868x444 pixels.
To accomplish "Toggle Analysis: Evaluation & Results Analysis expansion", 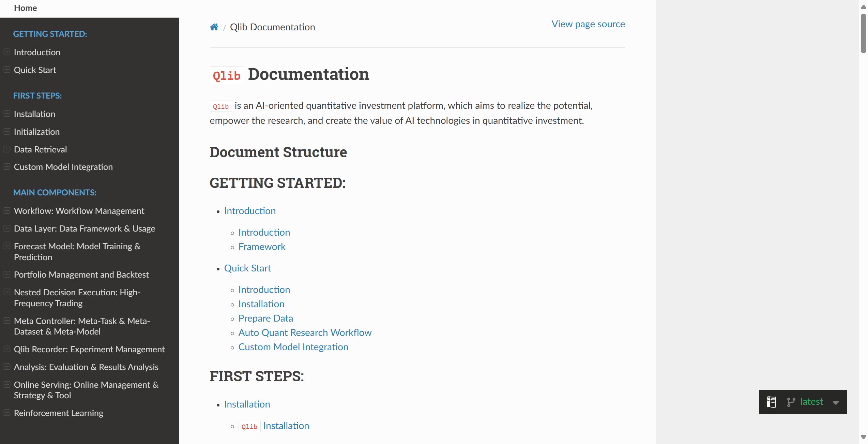I will (x=7, y=367).
